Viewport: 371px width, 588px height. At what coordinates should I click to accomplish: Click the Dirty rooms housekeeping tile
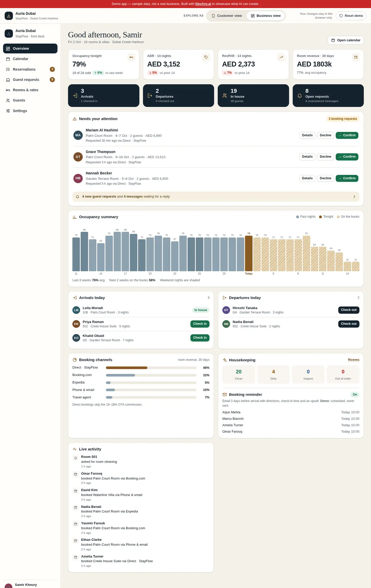tap(273, 374)
